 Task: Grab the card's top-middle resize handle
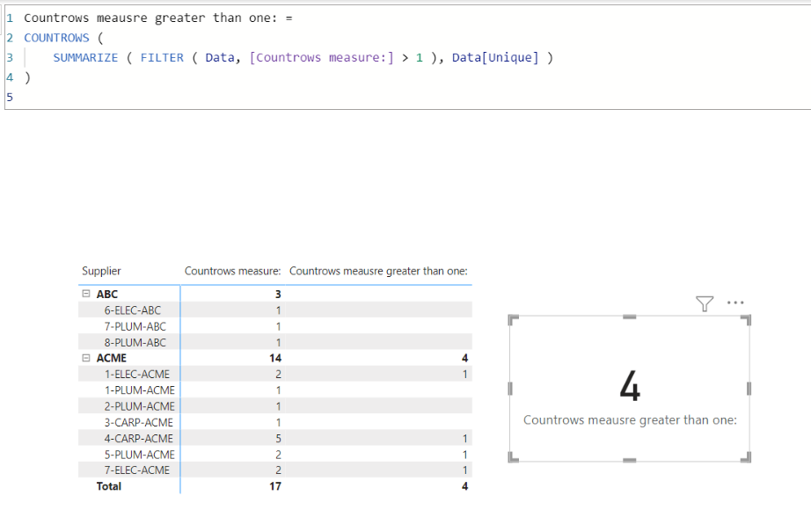630,317
